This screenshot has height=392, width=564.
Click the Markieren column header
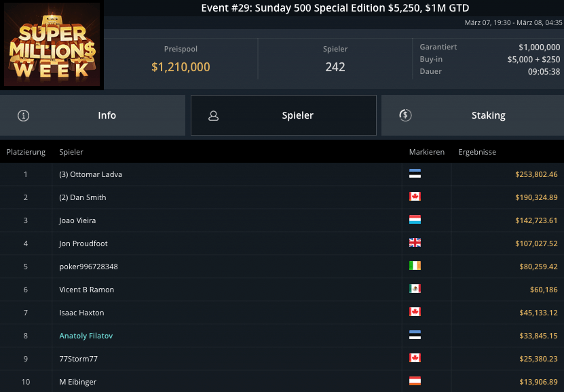pyautogui.click(x=426, y=152)
